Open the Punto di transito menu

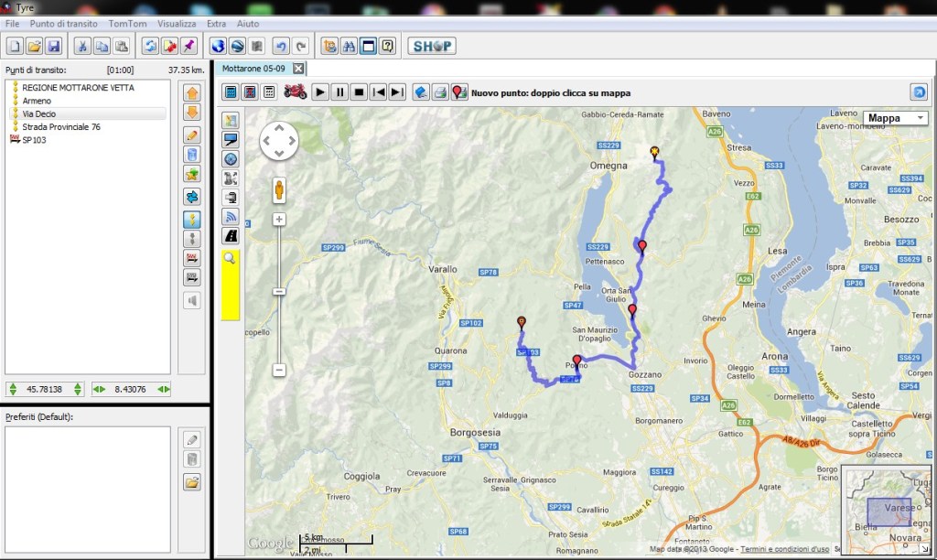tap(65, 23)
